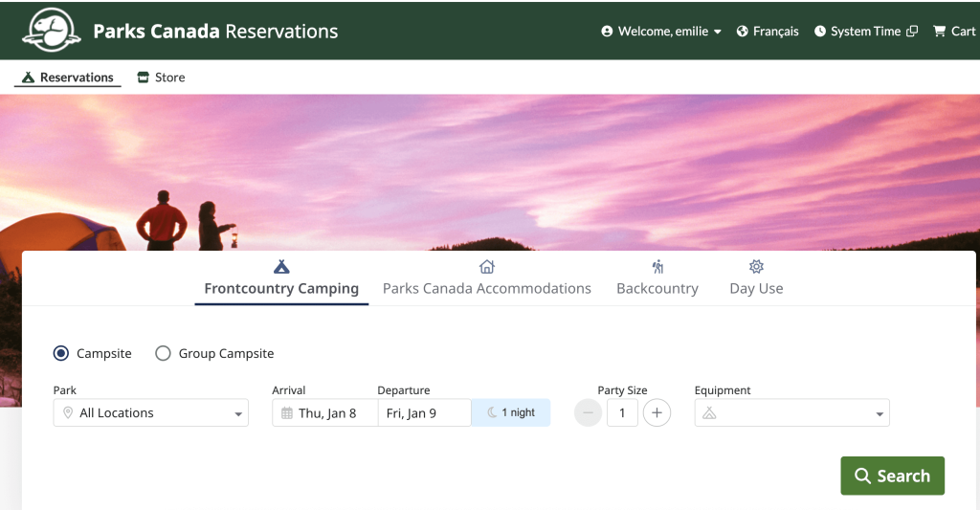Image resolution: width=980 pixels, height=510 pixels.
Task: Click the tent icon in Reservations tab
Action: click(28, 78)
